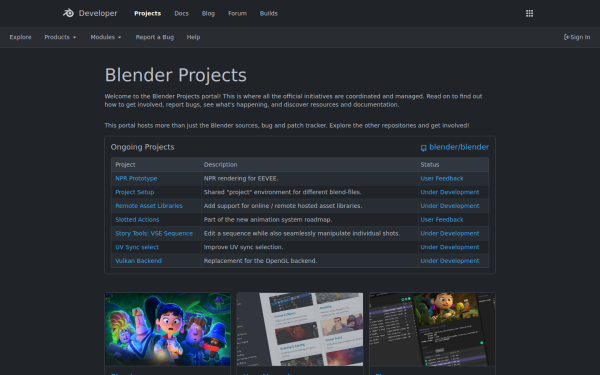
Task: Click 'NPR rendering for EEVEE.' description
Action: pyautogui.click(x=241, y=178)
